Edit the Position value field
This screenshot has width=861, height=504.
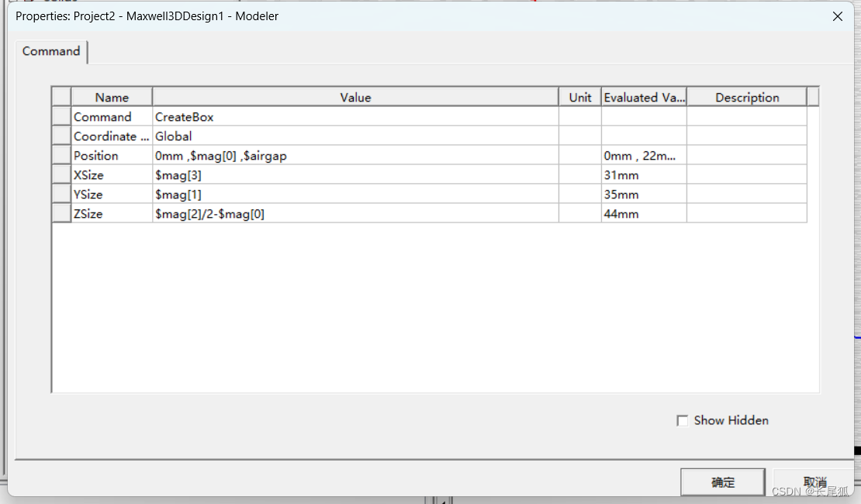point(355,156)
